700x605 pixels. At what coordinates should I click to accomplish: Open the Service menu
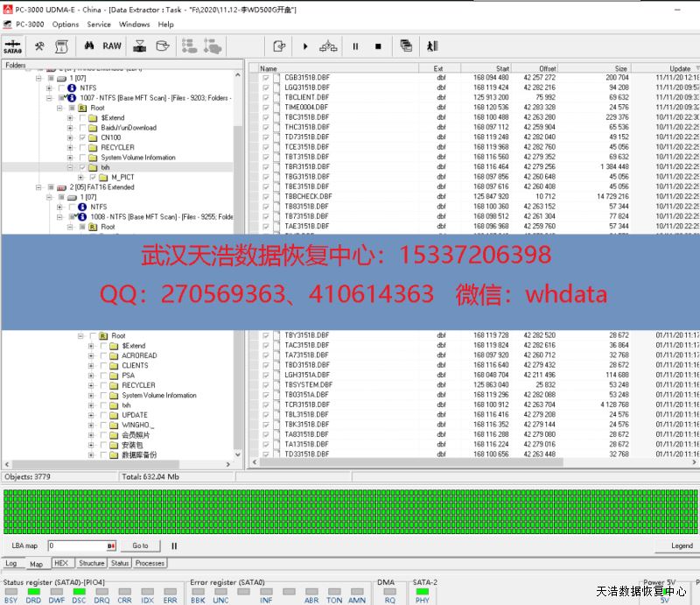(x=99, y=25)
